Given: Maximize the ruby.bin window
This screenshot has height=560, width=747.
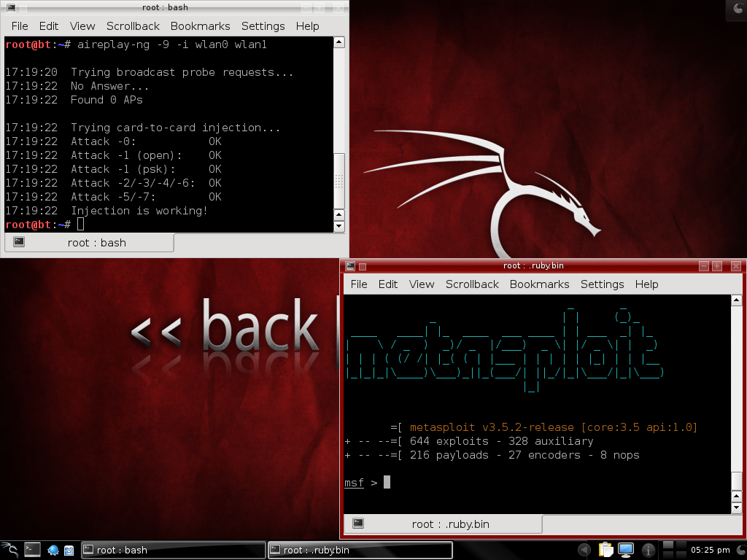Looking at the screenshot, I should (717, 266).
